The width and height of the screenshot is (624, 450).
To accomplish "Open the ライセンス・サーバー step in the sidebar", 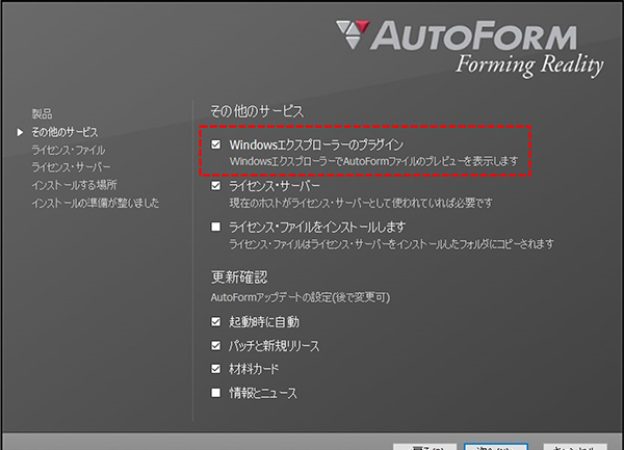I will [x=71, y=167].
